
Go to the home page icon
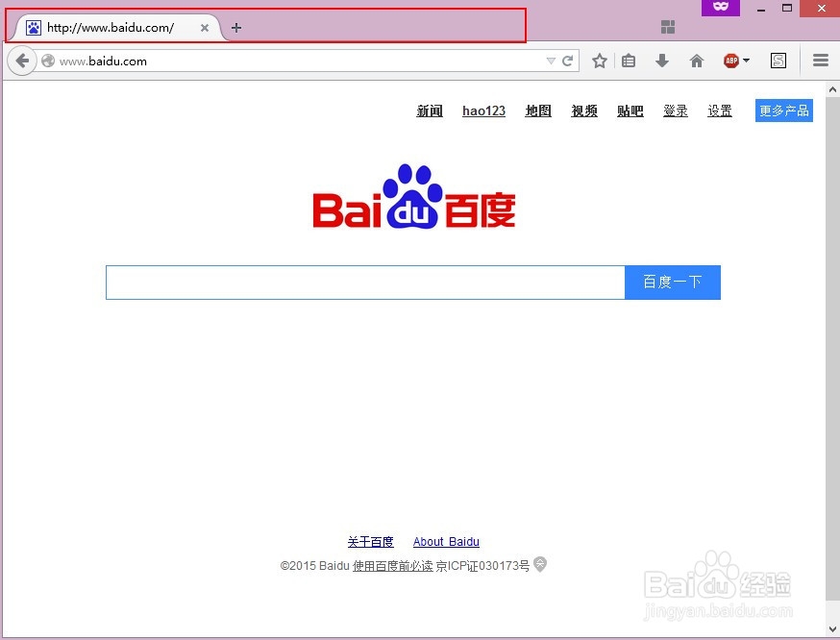point(697,61)
